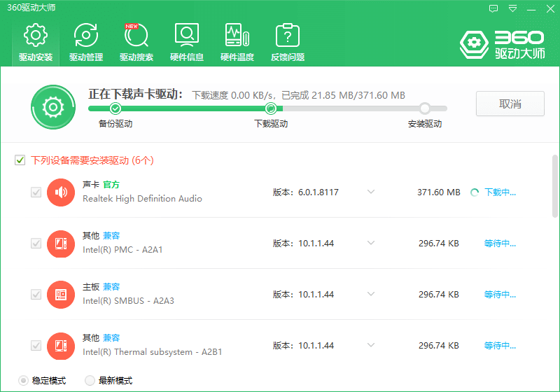Switch to 驱动管理 tab
Viewport: 560px width, 392px height.
[86, 43]
